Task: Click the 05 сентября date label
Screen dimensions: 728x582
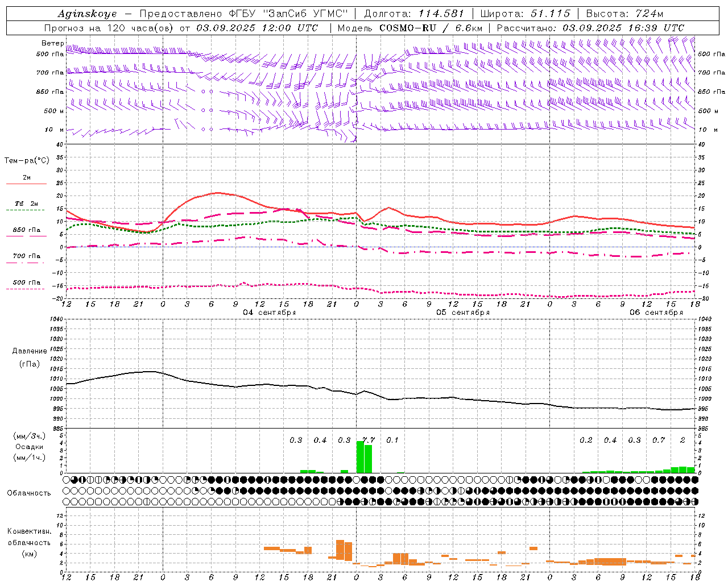Action: click(462, 313)
